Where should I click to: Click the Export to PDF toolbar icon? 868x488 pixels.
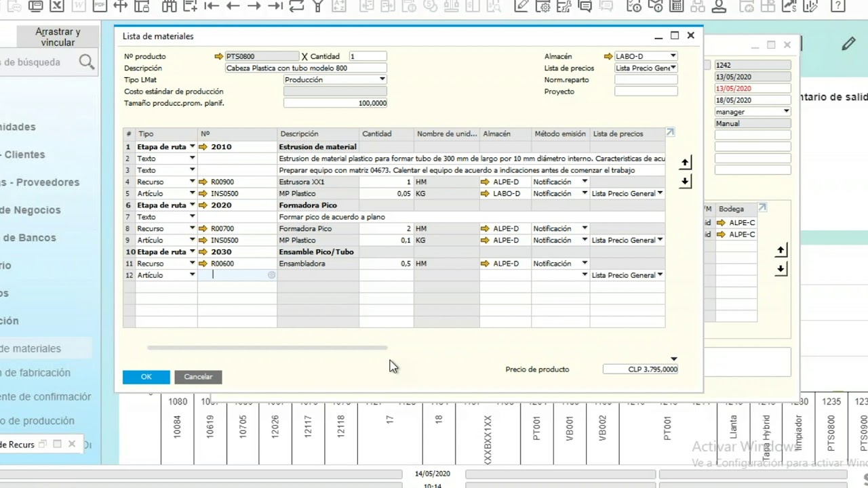click(99, 6)
